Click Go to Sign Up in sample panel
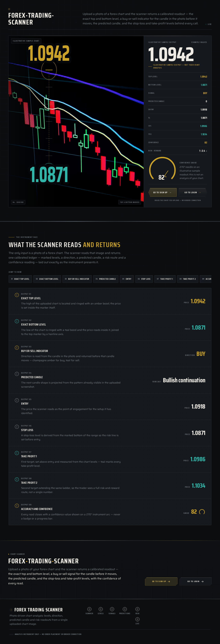Screen dimensions: 220x644 (x=163, y=193)
